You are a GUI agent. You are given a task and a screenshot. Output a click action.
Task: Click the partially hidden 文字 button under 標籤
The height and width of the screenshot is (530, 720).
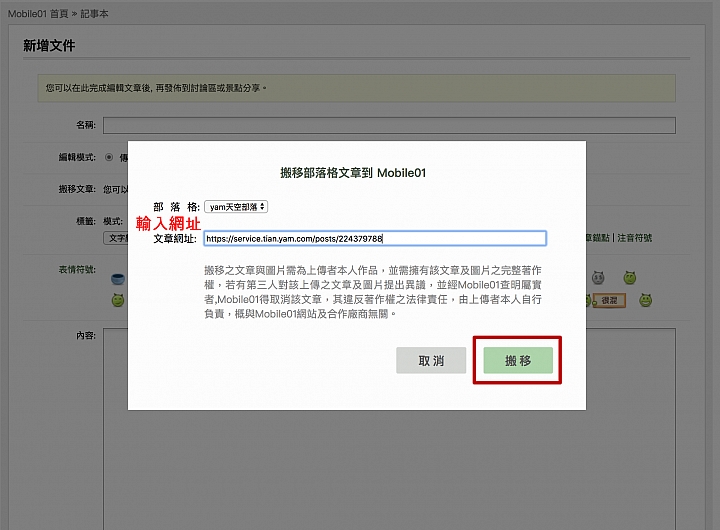click(116, 238)
